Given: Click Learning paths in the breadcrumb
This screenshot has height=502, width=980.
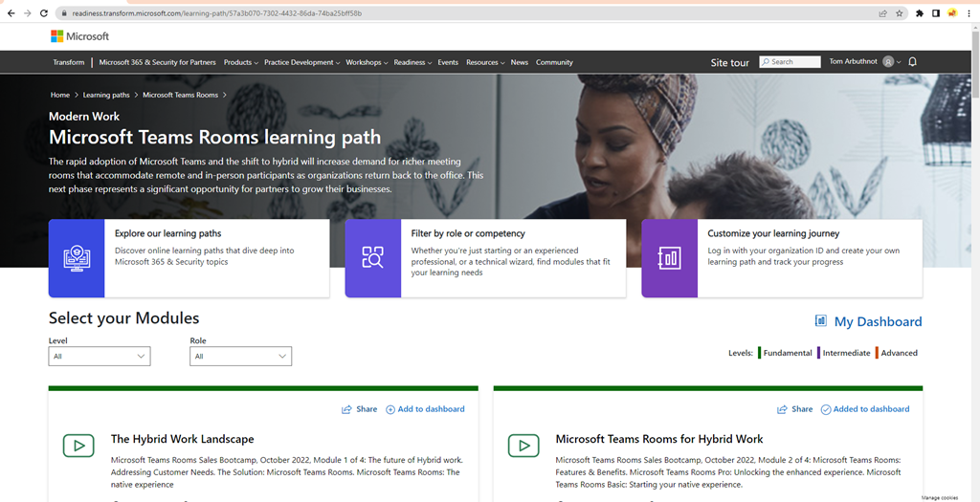Looking at the screenshot, I should (x=106, y=95).
